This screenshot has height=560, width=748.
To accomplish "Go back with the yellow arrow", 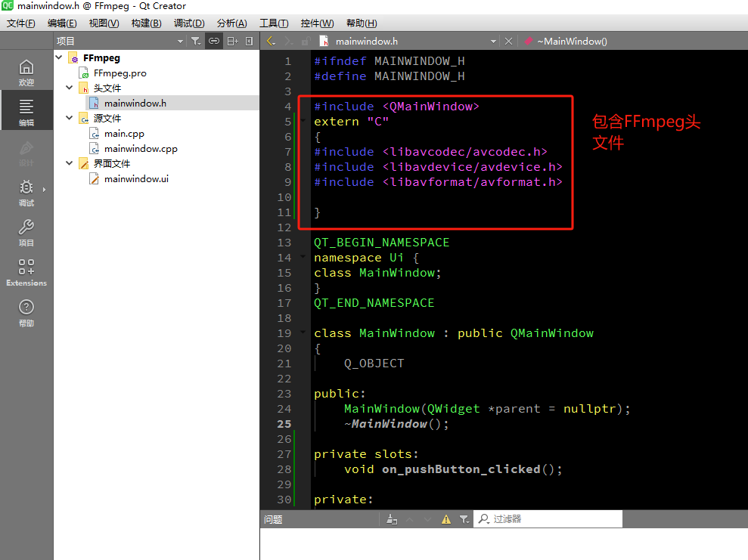I will pos(271,42).
